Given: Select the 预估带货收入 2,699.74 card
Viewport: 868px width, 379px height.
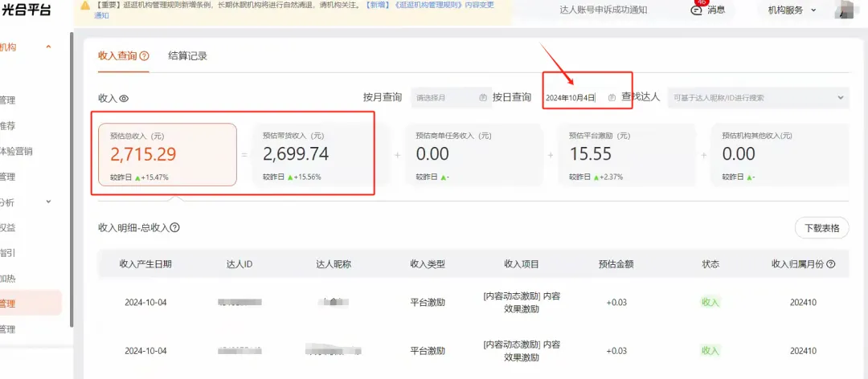Looking at the screenshot, I should click(x=321, y=154).
